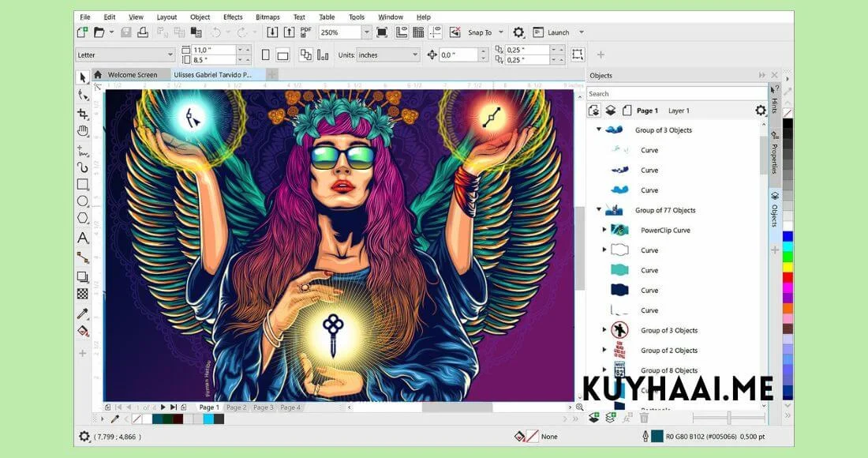
Task: Go to last page arrow
Action: [x=174, y=407]
